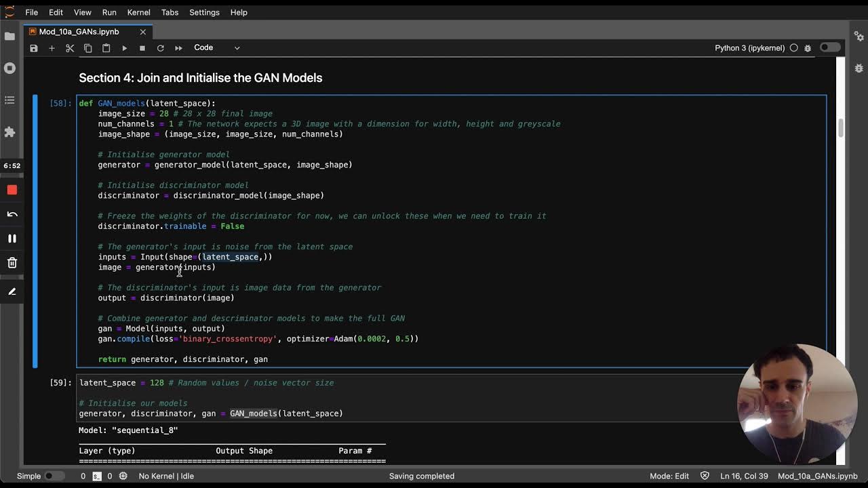868x488 pixels.
Task: Click the Ln 16, Col 39 status indicator
Action: (745, 476)
